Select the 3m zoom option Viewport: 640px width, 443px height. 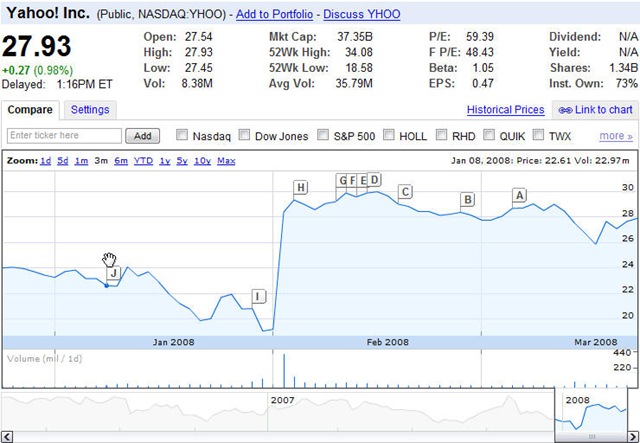101,161
